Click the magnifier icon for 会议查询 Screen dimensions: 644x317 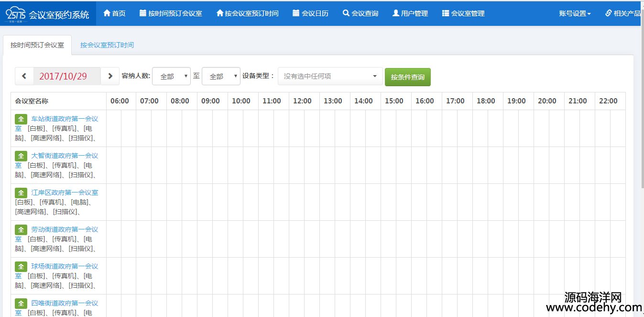click(346, 13)
